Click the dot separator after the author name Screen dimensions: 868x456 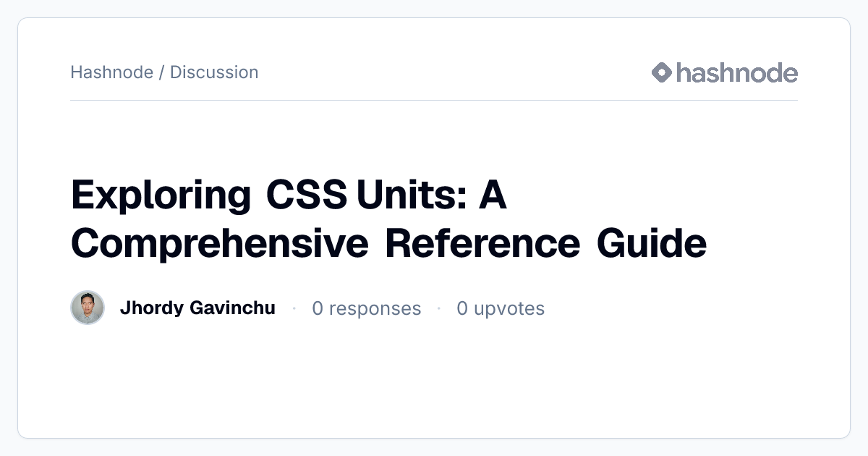(294, 309)
